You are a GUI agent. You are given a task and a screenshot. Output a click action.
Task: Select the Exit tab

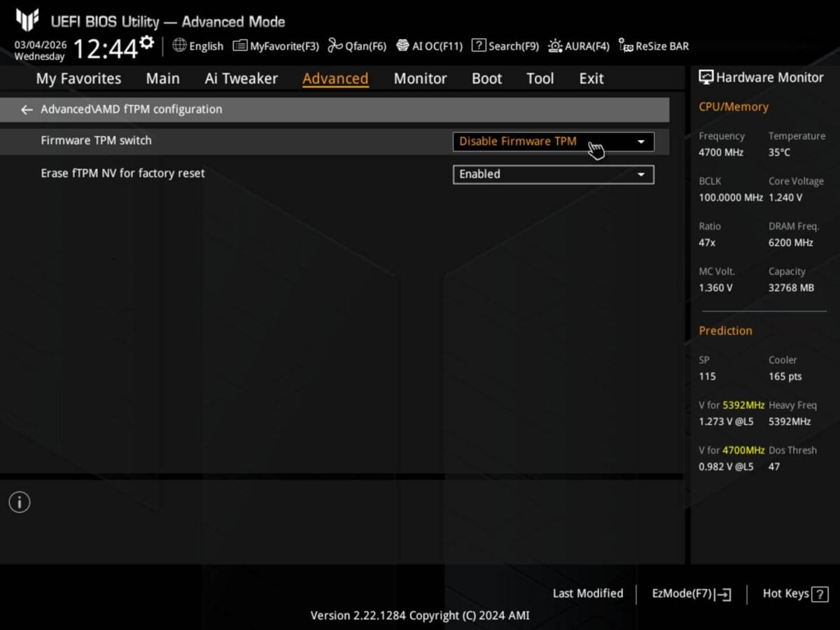591,78
